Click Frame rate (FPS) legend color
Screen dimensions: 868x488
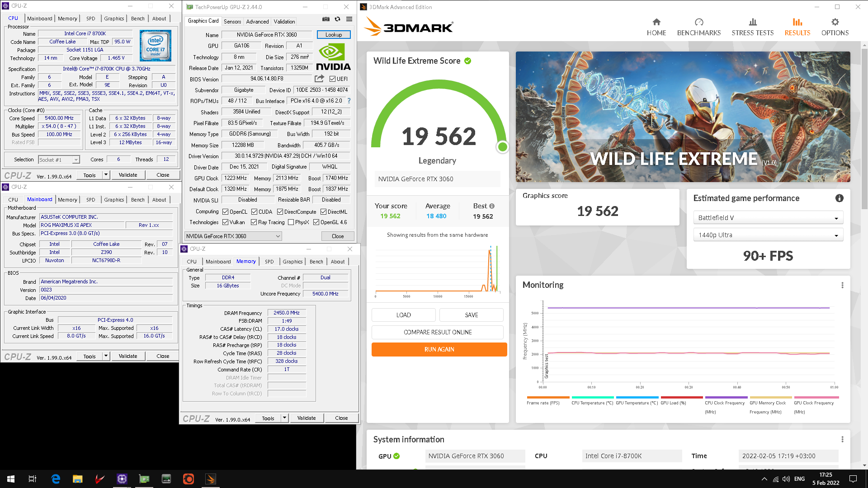click(x=547, y=398)
